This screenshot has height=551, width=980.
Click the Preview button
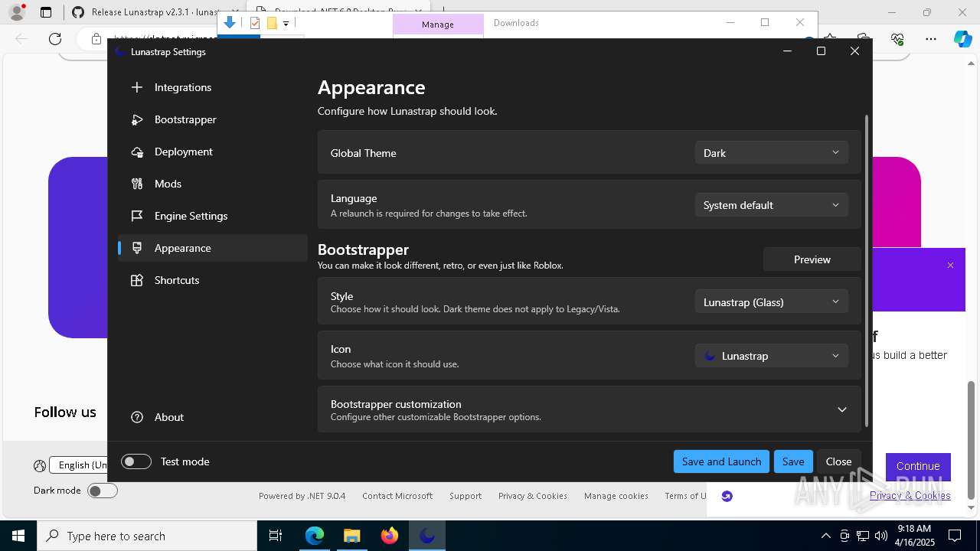coord(812,259)
